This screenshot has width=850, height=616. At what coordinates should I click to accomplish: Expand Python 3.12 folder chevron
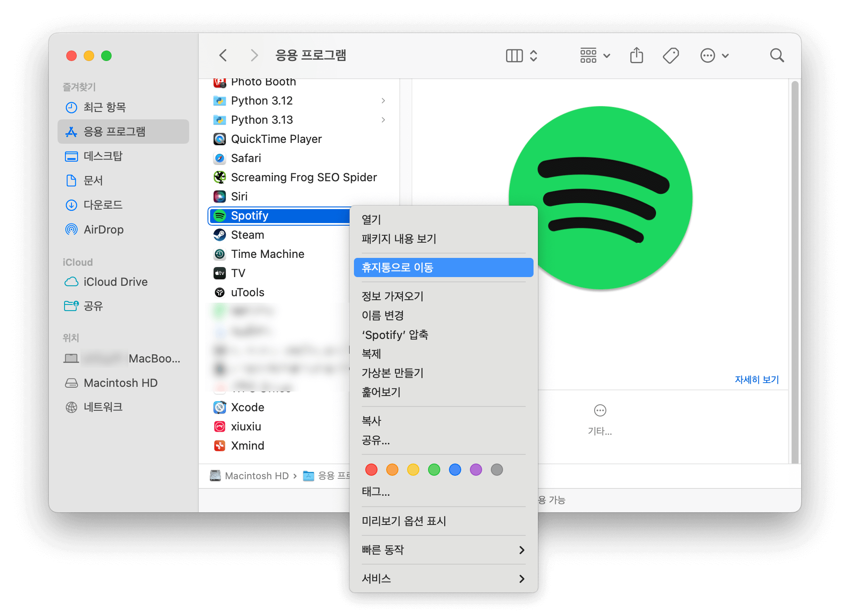pos(383,101)
